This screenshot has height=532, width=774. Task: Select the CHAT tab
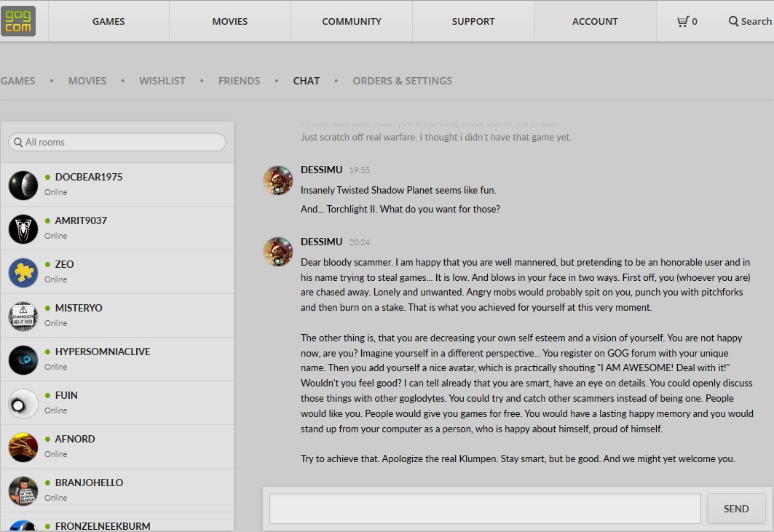306,81
